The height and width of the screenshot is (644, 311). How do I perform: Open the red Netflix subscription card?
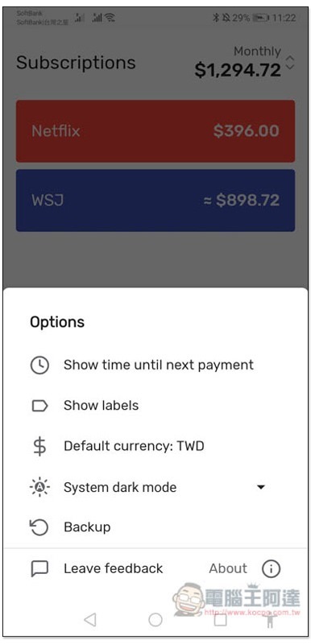tap(155, 131)
